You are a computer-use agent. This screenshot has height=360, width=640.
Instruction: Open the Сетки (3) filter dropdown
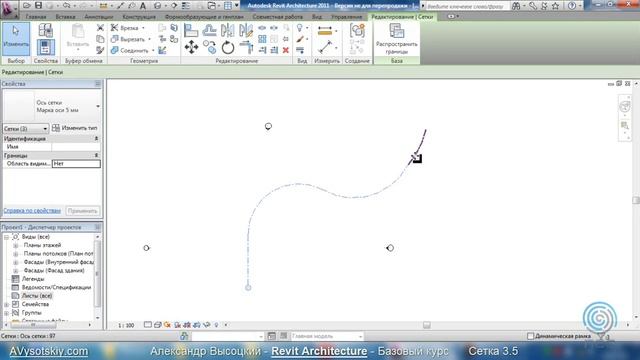point(26,129)
